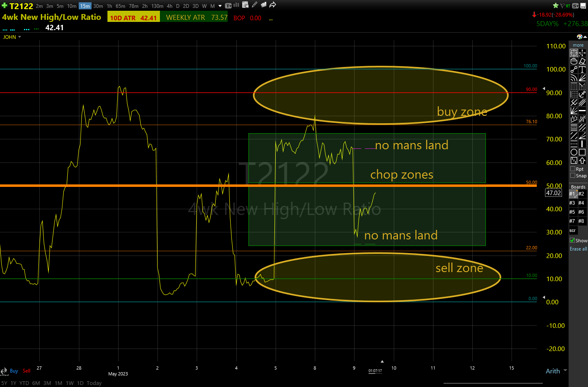Select the trendline drawing tool
Screen dimensions: 588x387
(x=574, y=69)
